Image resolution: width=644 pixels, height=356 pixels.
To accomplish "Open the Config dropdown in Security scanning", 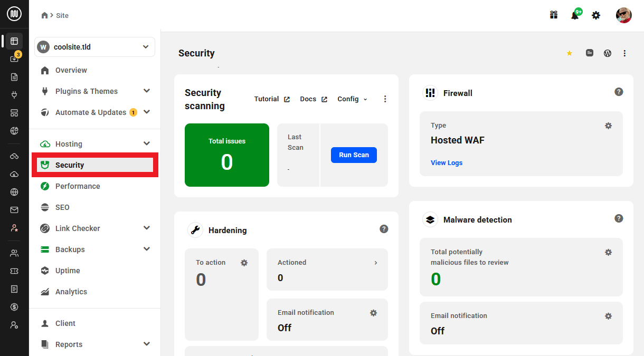I will coord(353,99).
